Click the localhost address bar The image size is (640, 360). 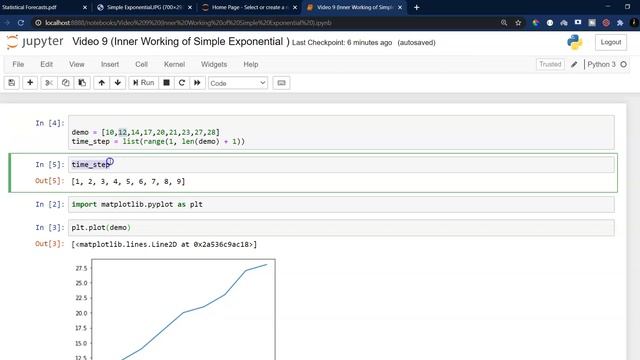pyautogui.click(x=265, y=23)
